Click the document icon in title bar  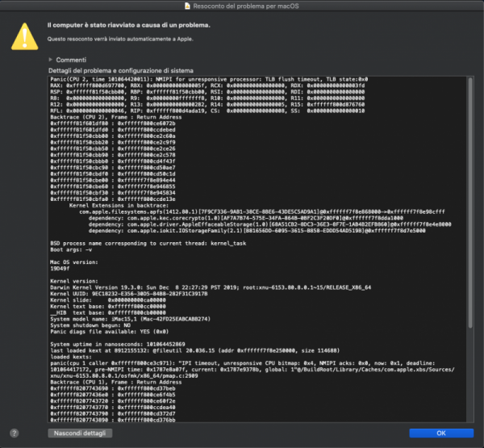coord(187,6)
